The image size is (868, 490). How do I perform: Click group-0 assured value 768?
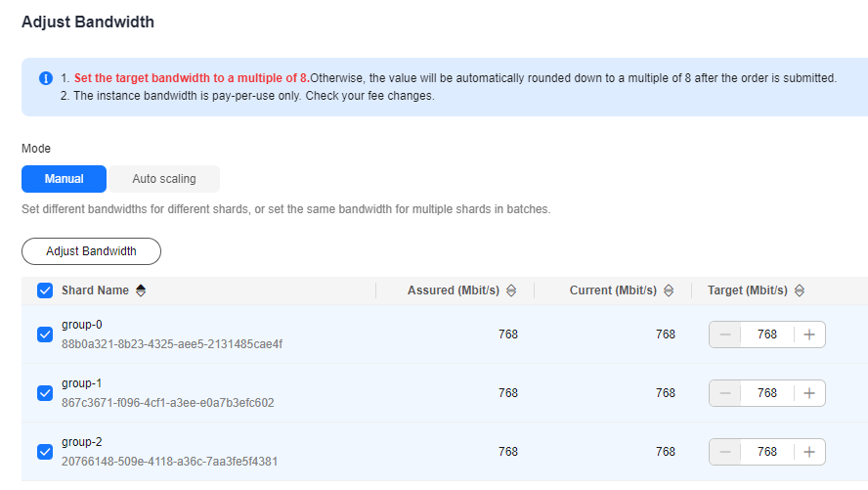tap(508, 334)
